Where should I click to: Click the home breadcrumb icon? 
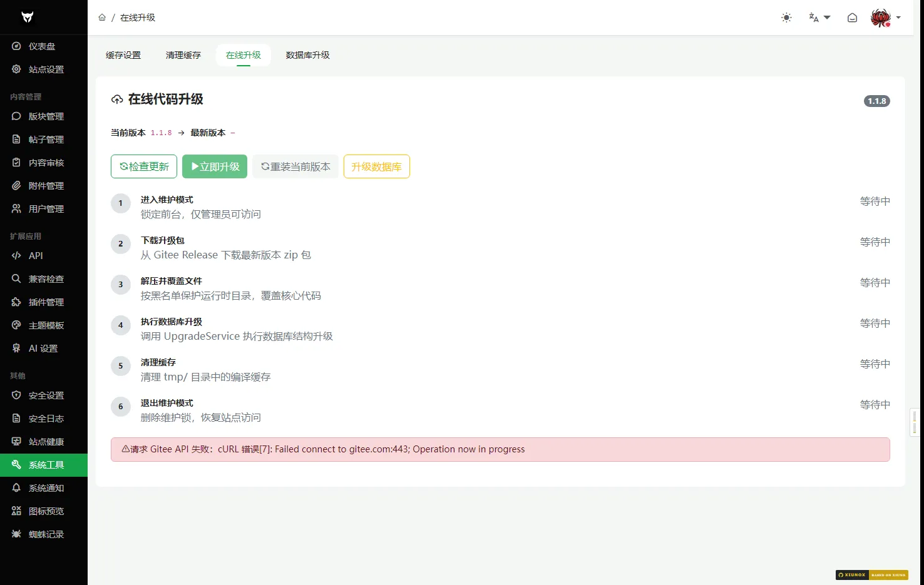(102, 18)
